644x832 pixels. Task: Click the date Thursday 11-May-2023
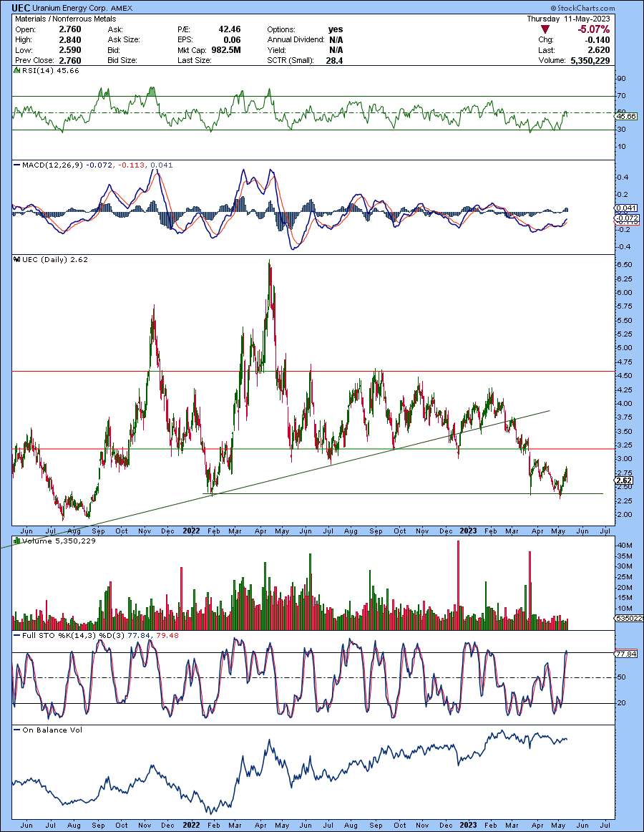568,19
